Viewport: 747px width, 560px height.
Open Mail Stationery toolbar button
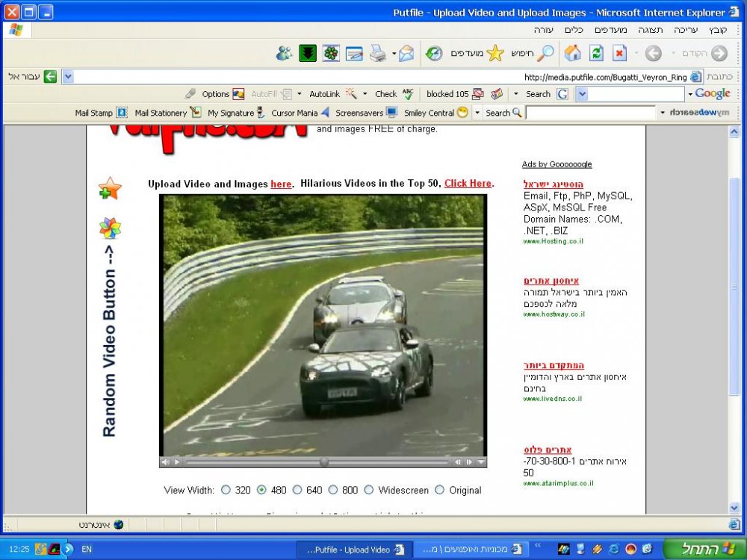point(167,113)
